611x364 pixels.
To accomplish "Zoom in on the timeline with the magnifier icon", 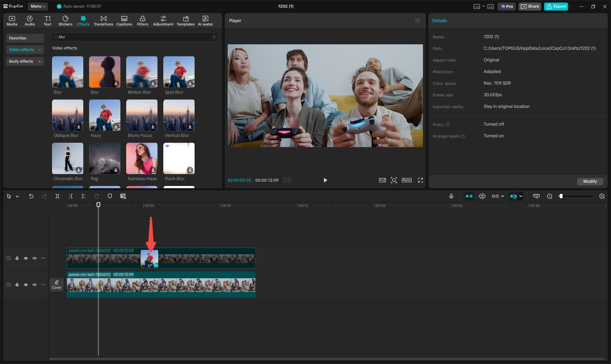I will pos(602,196).
